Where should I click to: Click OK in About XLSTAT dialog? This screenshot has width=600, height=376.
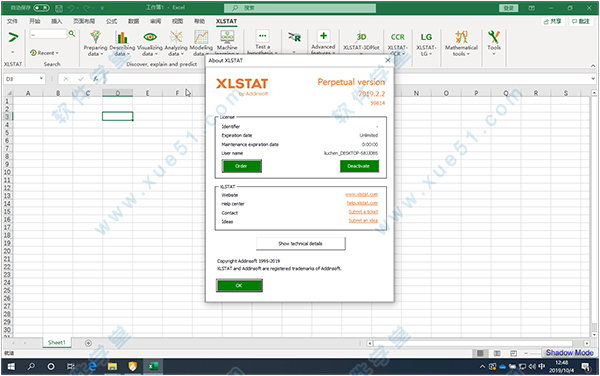239,285
